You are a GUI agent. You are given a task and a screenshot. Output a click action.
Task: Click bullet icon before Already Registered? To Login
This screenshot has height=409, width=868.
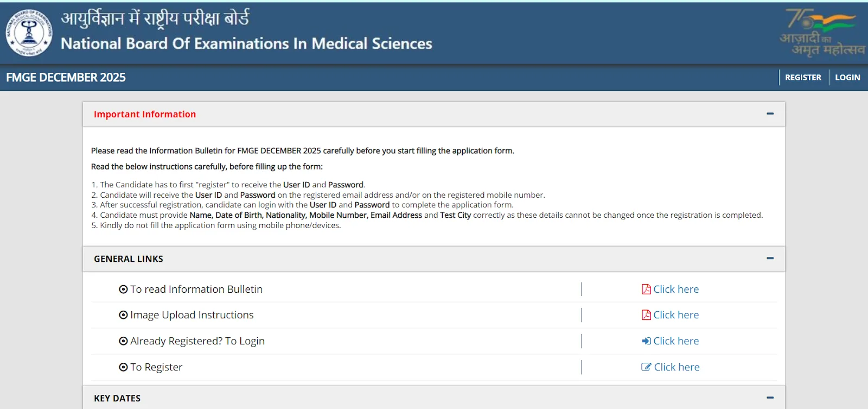[123, 341]
